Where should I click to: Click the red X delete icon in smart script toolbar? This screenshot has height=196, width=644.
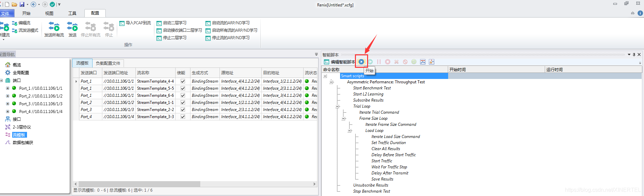pyautogui.click(x=396, y=62)
